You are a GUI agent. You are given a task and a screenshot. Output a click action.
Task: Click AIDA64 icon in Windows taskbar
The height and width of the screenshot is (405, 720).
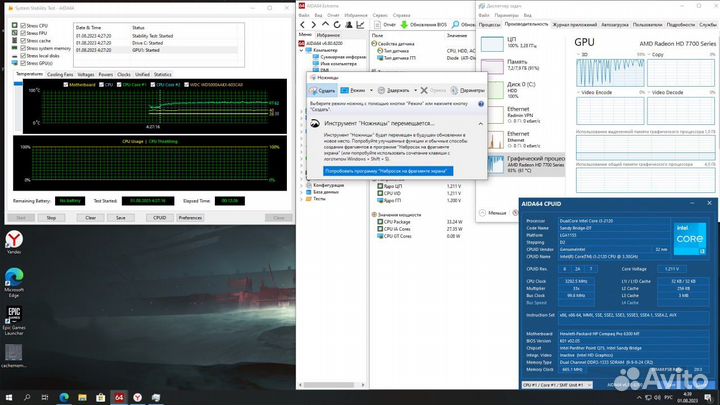[x=119, y=397]
